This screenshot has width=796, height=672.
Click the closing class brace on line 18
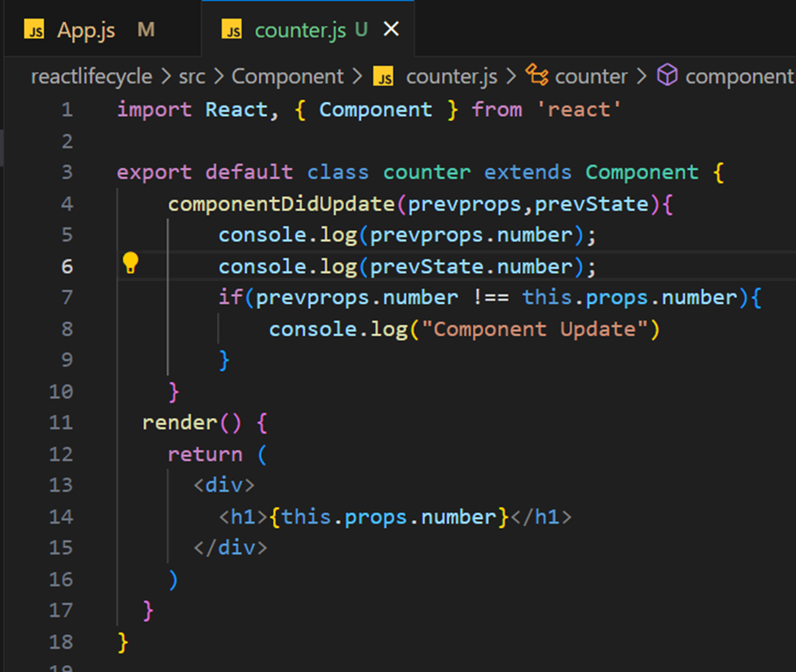[123, 642]
